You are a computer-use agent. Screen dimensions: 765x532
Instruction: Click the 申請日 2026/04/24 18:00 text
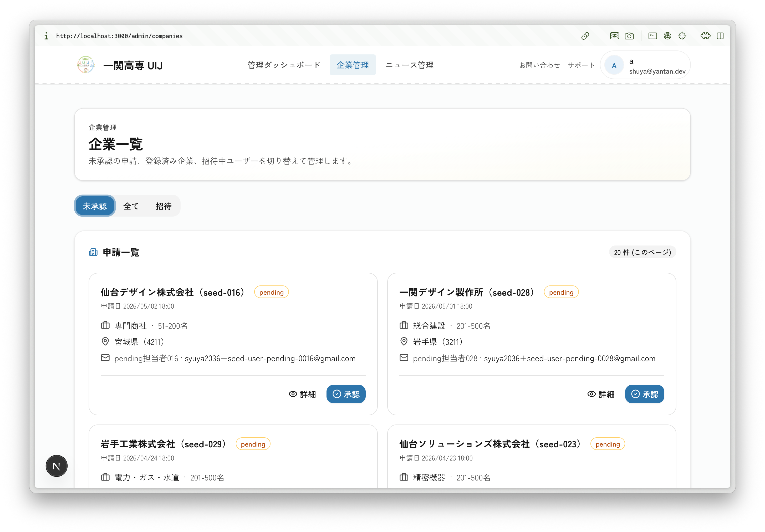click(137, 458)
